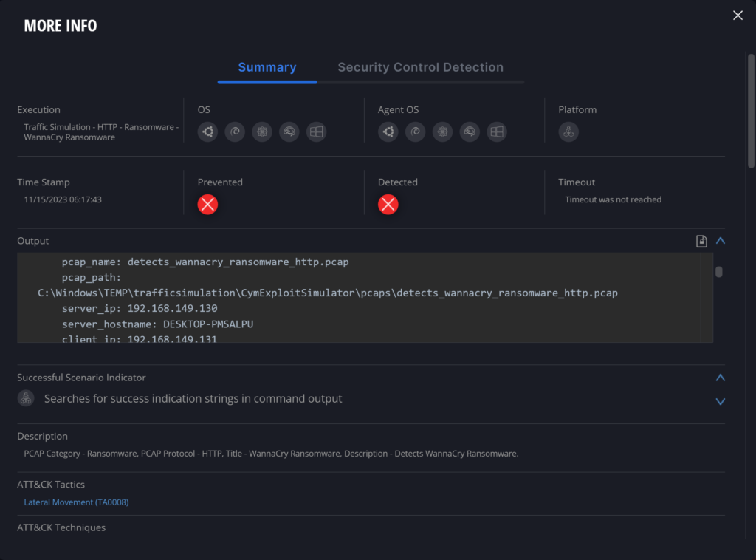The width and height of the screenshot is (756, 560).
Task: Switch to the Security Control Detection tab
Action: 421,67
